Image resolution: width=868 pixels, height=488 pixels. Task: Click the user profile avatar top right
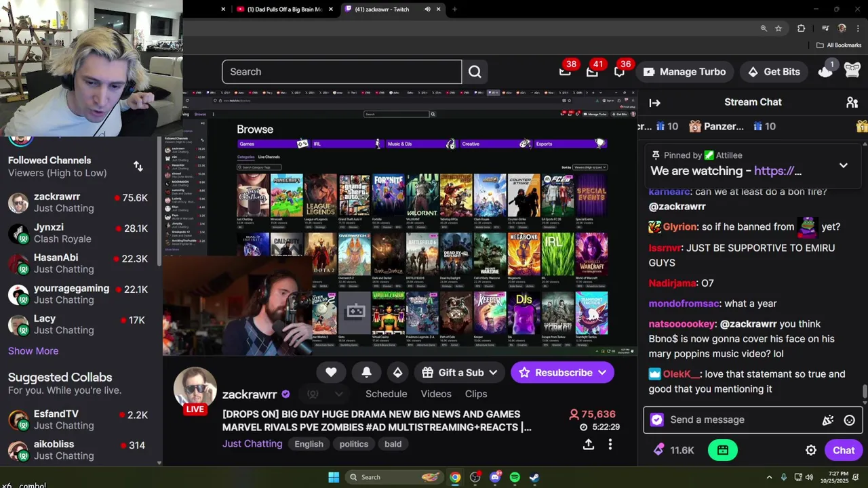852,71
